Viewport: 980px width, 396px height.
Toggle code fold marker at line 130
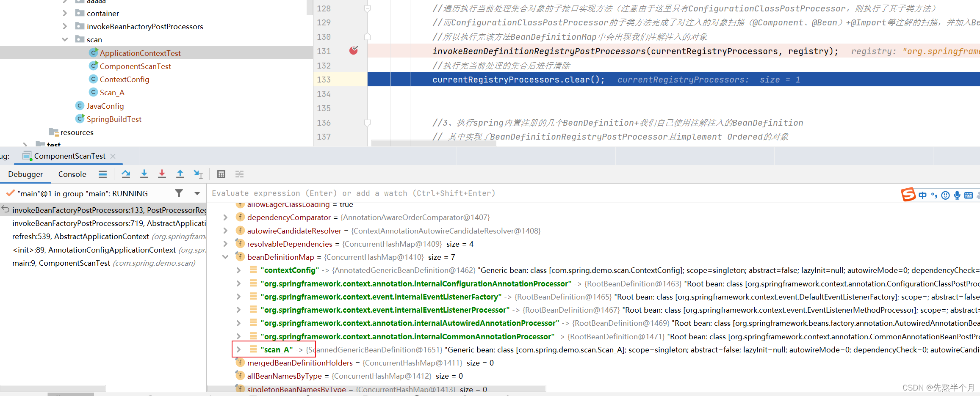[x=368, y=37]
